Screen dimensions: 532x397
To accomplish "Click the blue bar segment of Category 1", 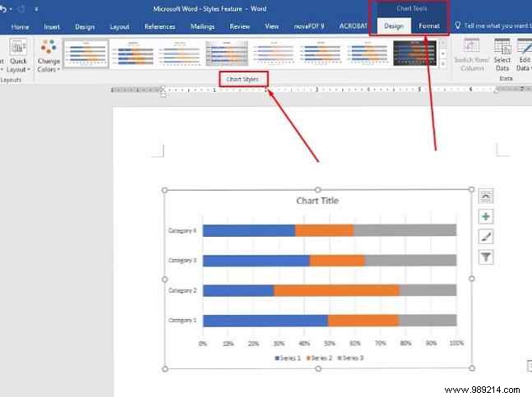I will (x=266, y=321).
